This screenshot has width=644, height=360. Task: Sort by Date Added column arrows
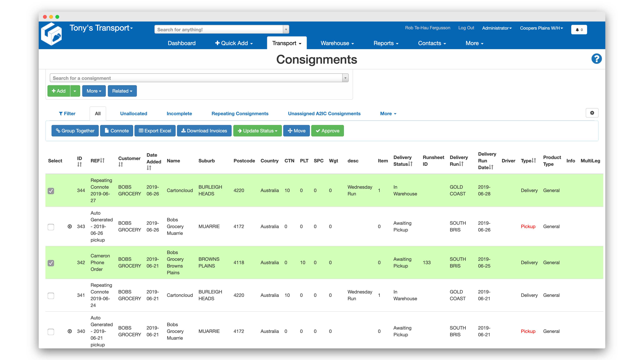[x=149, y=168]
